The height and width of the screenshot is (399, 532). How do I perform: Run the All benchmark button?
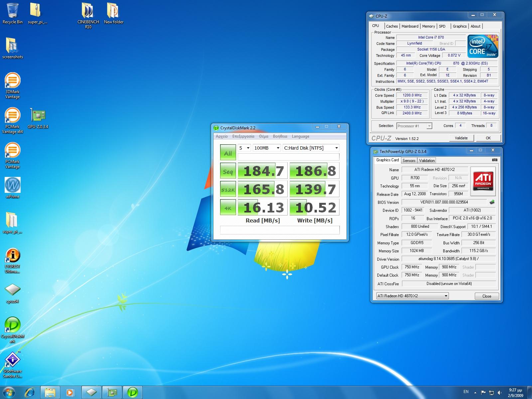228,153
